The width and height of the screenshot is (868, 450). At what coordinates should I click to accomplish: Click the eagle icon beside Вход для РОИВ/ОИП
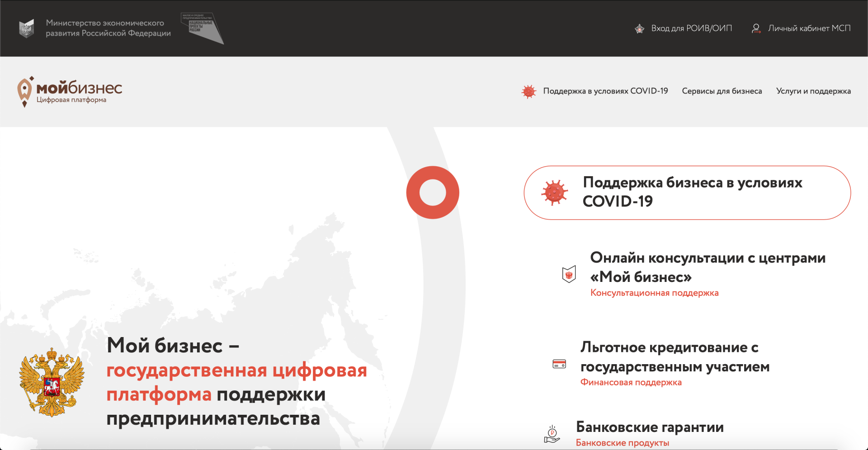[x=639, y=28]
